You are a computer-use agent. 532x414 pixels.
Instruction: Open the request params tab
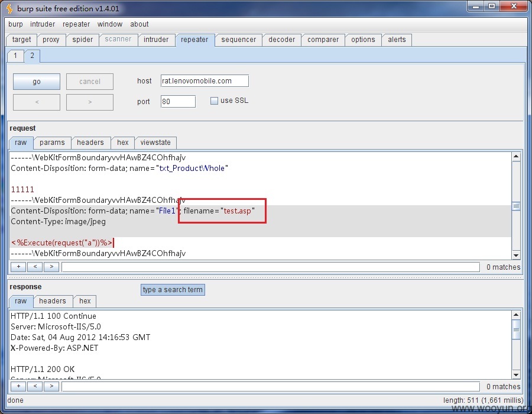52,143
